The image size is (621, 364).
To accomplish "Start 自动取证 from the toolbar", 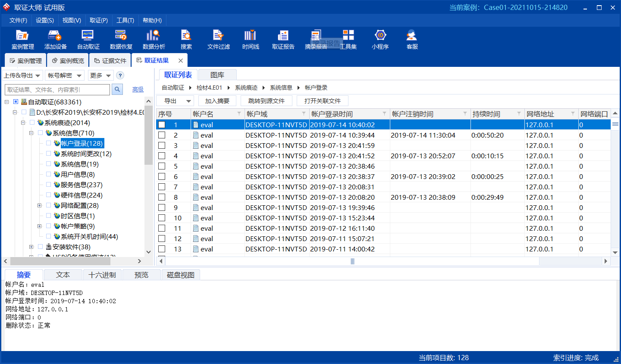I will 88,40.
